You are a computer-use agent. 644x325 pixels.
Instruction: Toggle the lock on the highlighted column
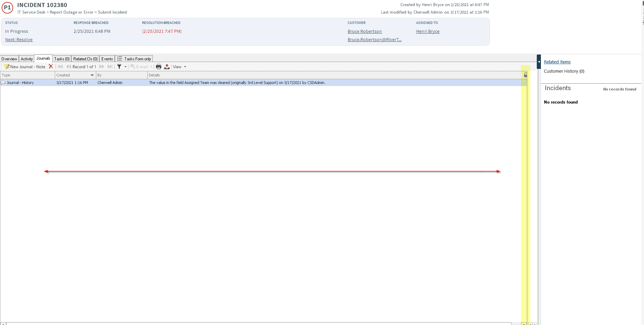click(525, 74)
